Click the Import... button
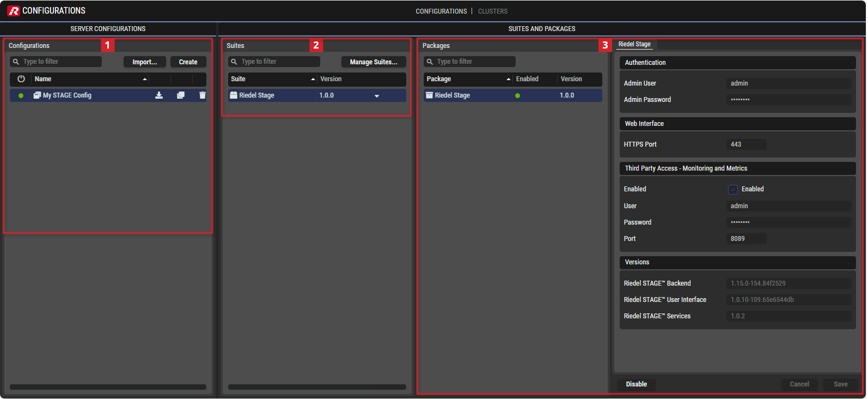This screenshot has width=868, height=399. (145, 62)
